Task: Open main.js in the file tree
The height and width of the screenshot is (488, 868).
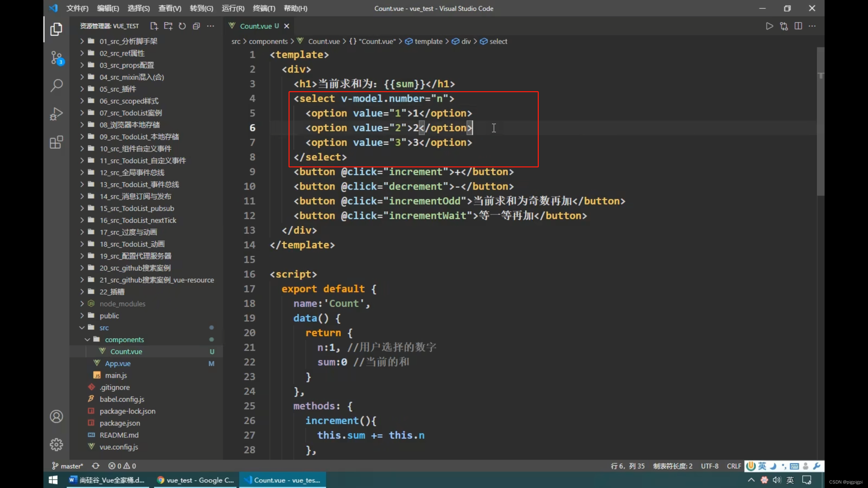Action: (x=146, y=375)
